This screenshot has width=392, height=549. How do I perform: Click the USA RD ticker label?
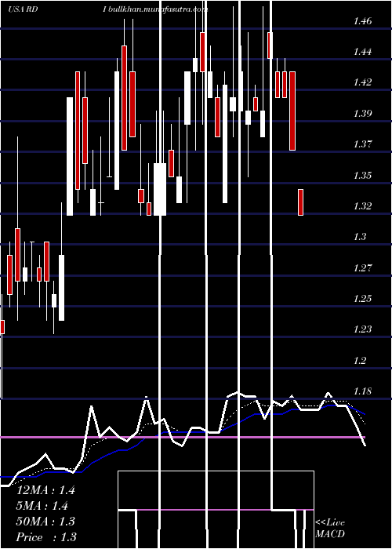coord(23,9)
